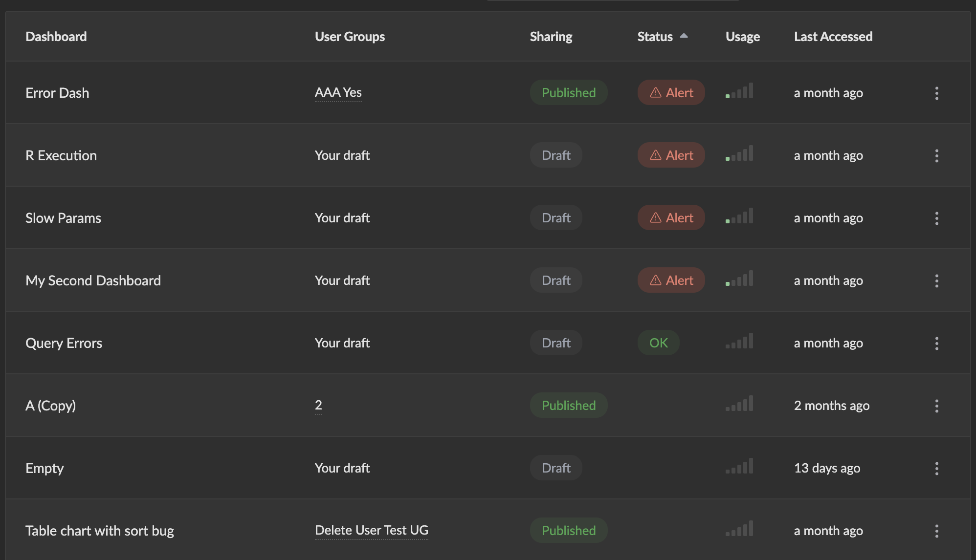This screenshot has height=560, width=976.
Task: Open the Delete User Test UG group link
Action: pyautogui.click(x=372, y=530)
